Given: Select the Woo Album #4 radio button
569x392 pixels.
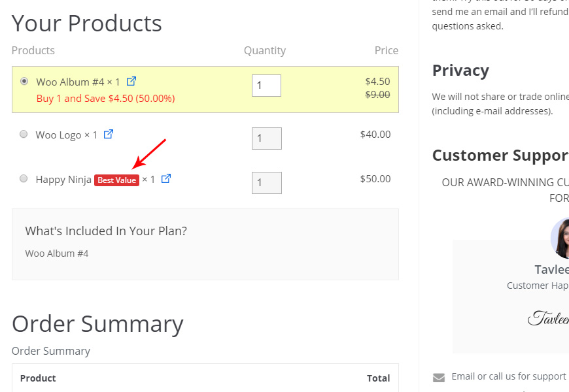Looking at the screenshot, I should click(x=24, y=81).
